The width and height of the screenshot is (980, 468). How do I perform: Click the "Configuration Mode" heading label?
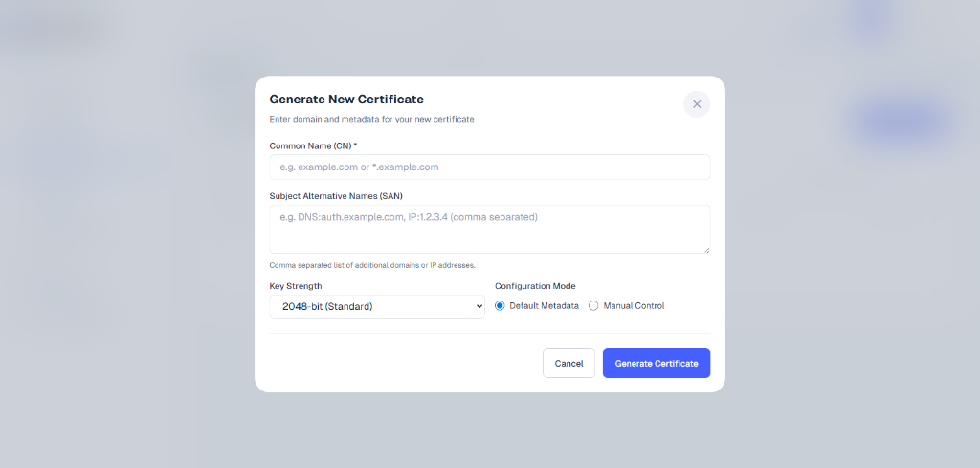click(535, 286)
